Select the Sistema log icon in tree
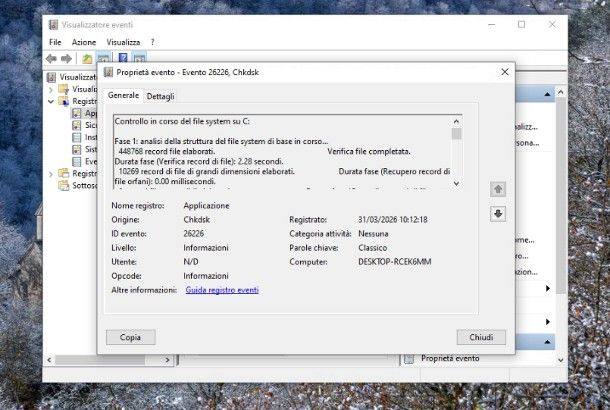The width and height of the screenshot is (610, 410). (77, 149)
